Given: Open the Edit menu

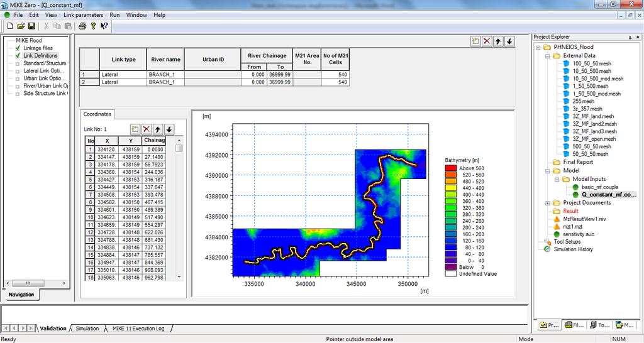Looking at the screenshot, I should (x=34, y=15).
